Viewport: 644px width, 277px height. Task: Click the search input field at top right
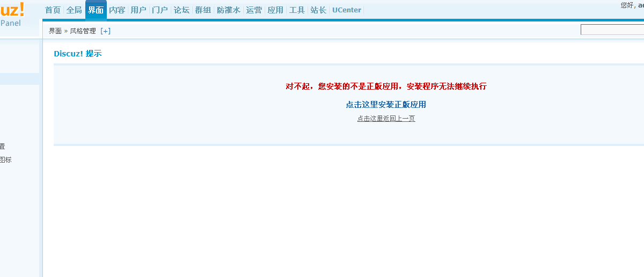(612, 30)
